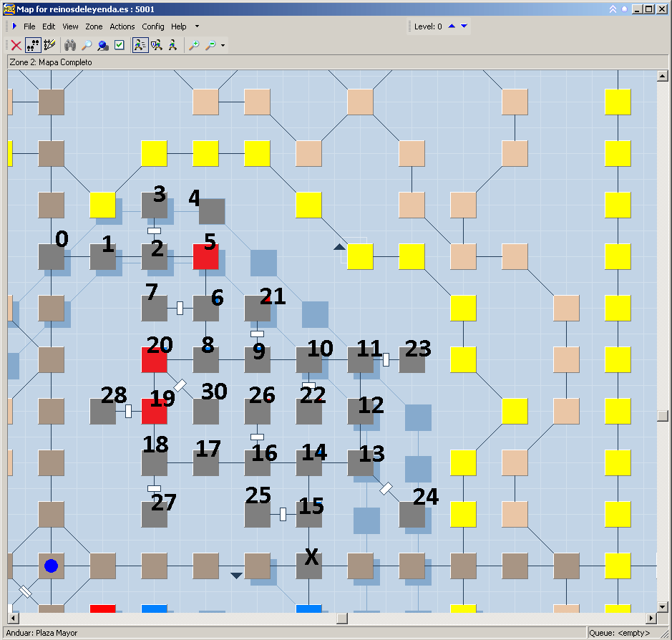Click the magnifying glass search icon
The image size is (672, 640).
click(x=87, y=45)
